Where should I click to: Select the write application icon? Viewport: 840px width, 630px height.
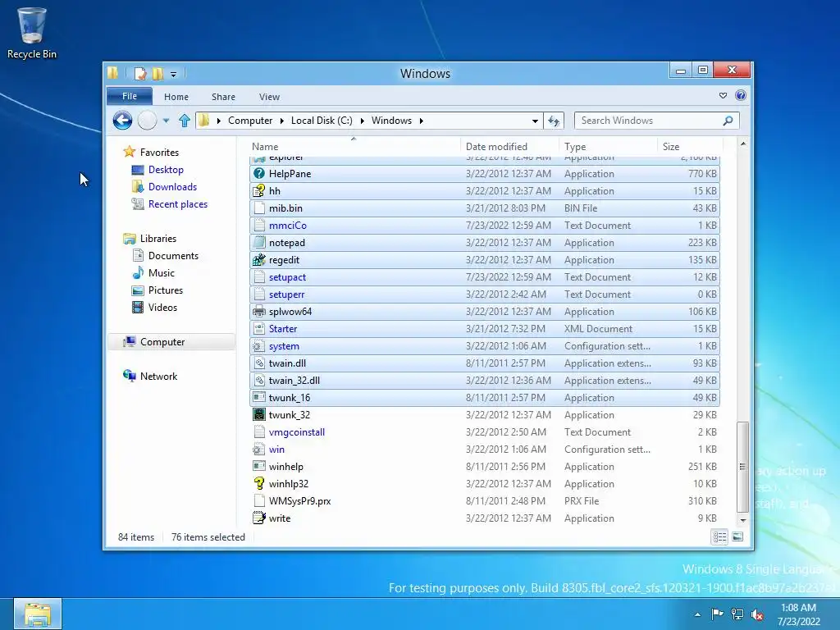pyautogui.click(x=259, y=518)
